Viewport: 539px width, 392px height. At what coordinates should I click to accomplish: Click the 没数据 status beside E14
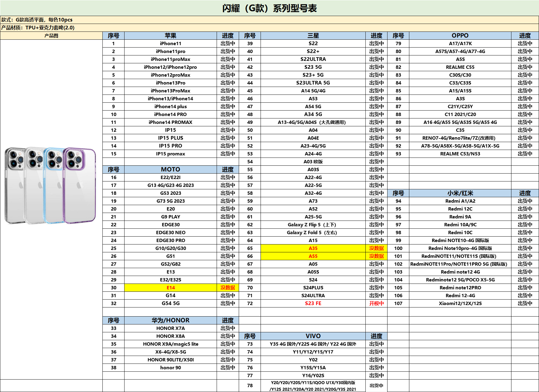pos(228,288)
